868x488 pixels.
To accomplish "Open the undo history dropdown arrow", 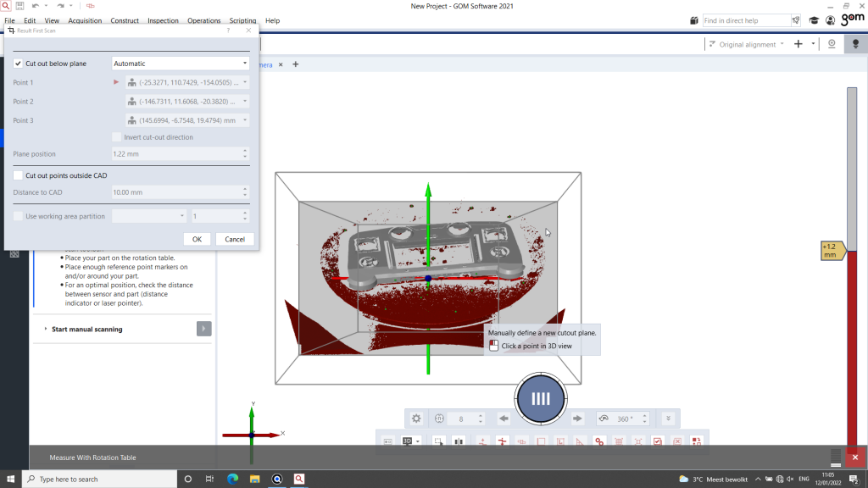I will 46,6.
